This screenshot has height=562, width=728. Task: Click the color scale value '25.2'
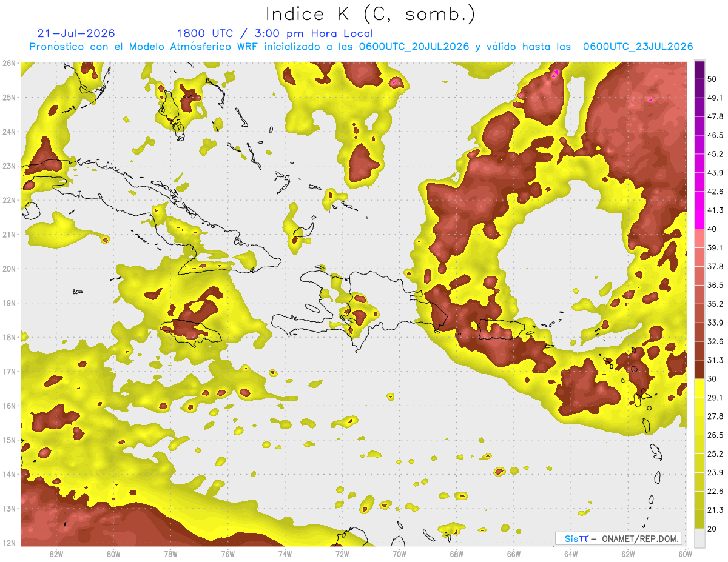[715, 453]
